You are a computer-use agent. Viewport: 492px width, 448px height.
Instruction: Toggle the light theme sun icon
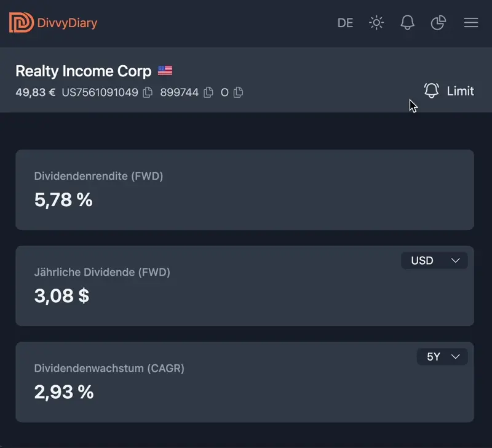[x=376, y=23]
